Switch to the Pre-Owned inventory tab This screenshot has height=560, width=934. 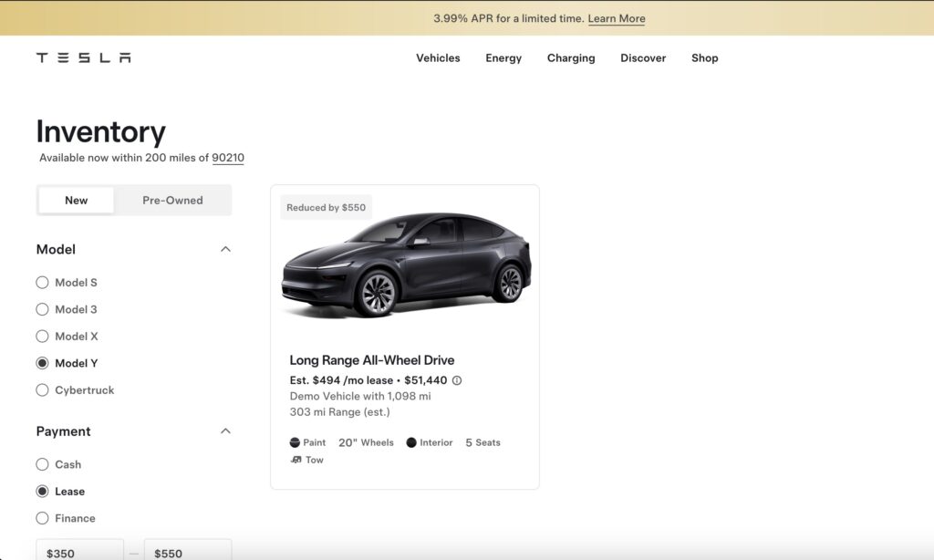pyautogui.click(x=172, y=200)
